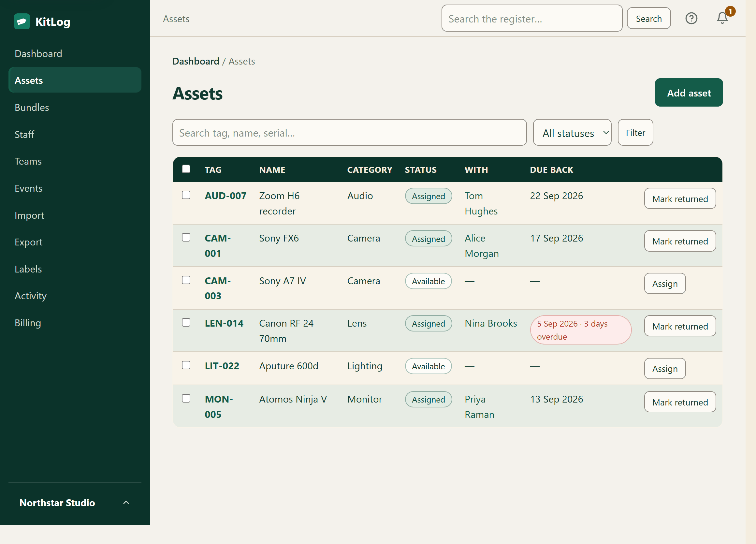Check the MON-005 row checkbox
756x544 pixels.
(186, 398)
